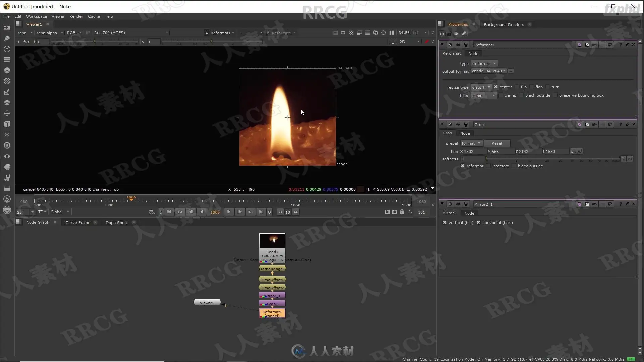Click the viewer gain slider beside f/8

coord(94,42)
